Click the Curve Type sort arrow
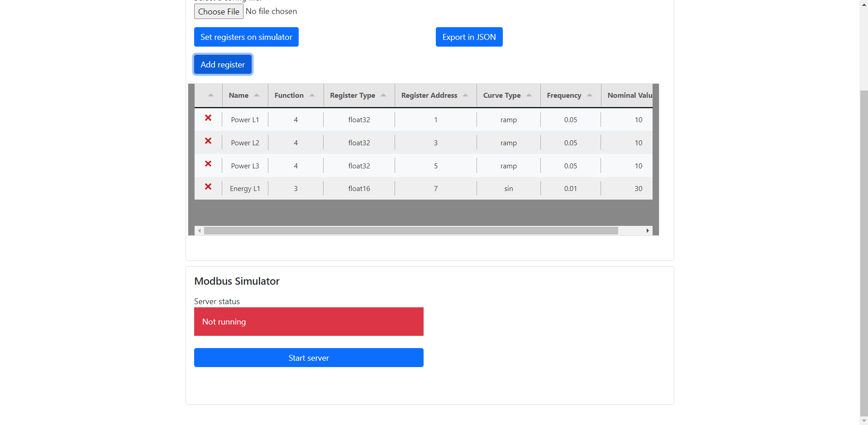868x425 pixels. 529,95
